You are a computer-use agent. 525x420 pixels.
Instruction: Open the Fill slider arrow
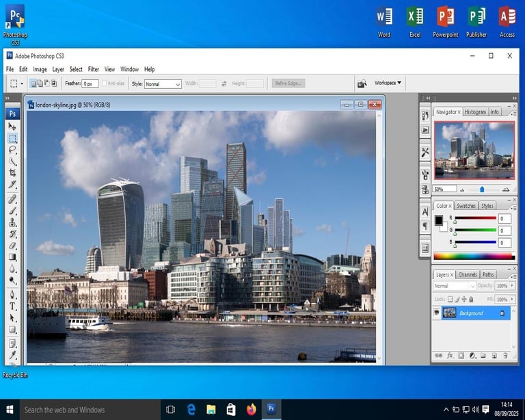512,299
